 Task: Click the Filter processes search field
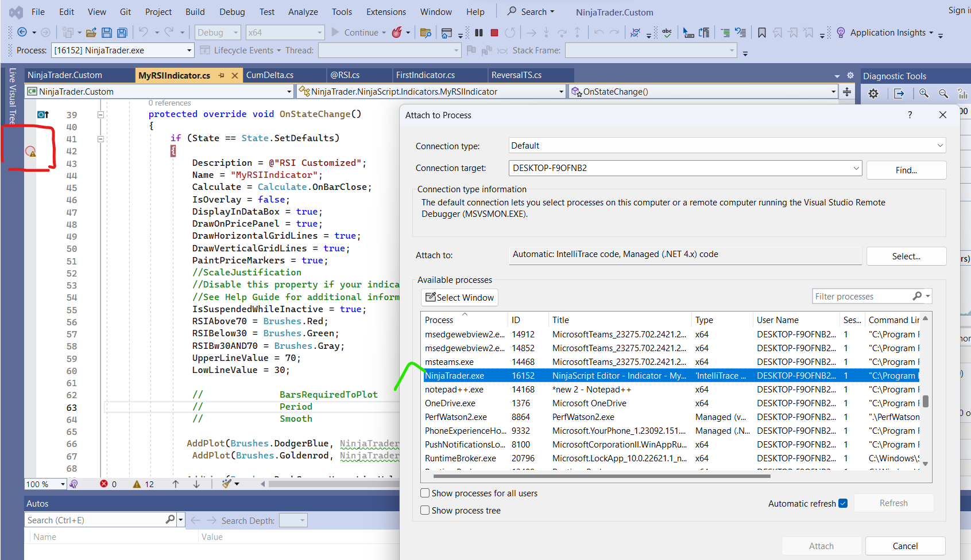click(x=861, y=297)
